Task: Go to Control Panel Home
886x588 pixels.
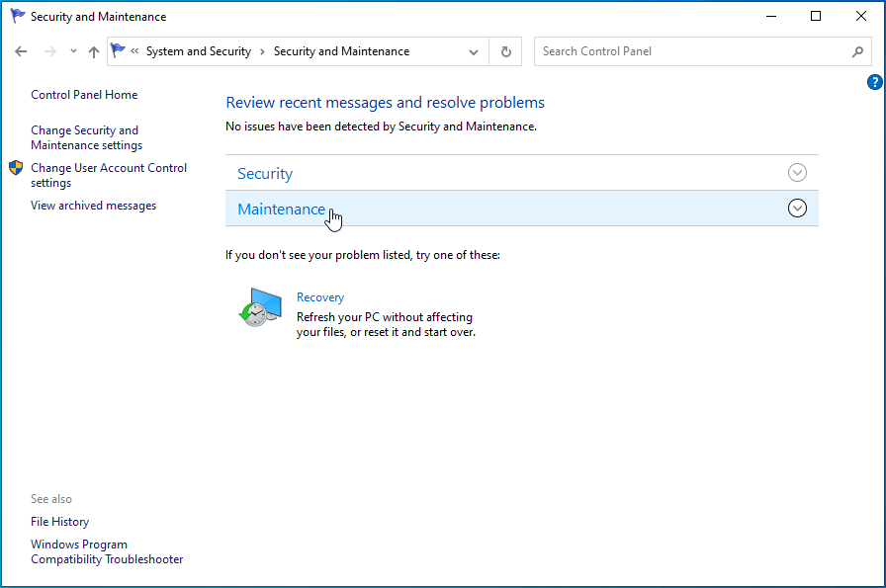Action: (84, 95)
